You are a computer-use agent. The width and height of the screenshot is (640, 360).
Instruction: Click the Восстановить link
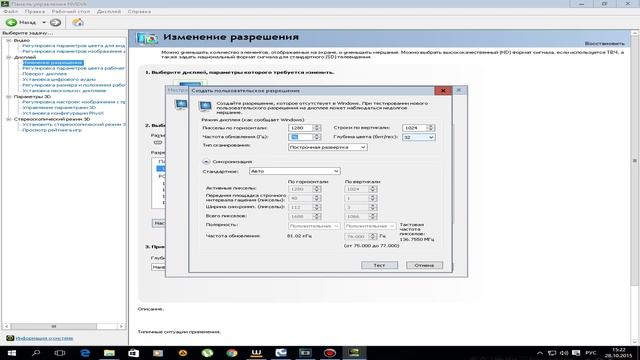coord(604,43)
